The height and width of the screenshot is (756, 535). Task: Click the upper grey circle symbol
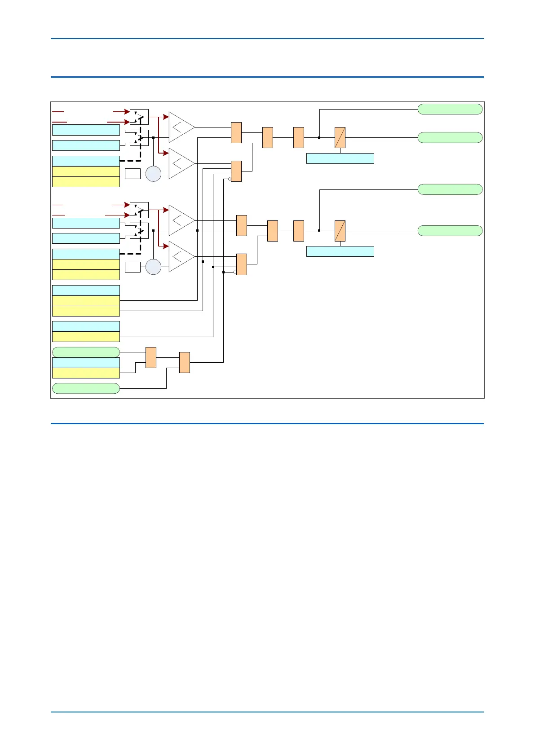pos(154,174)
